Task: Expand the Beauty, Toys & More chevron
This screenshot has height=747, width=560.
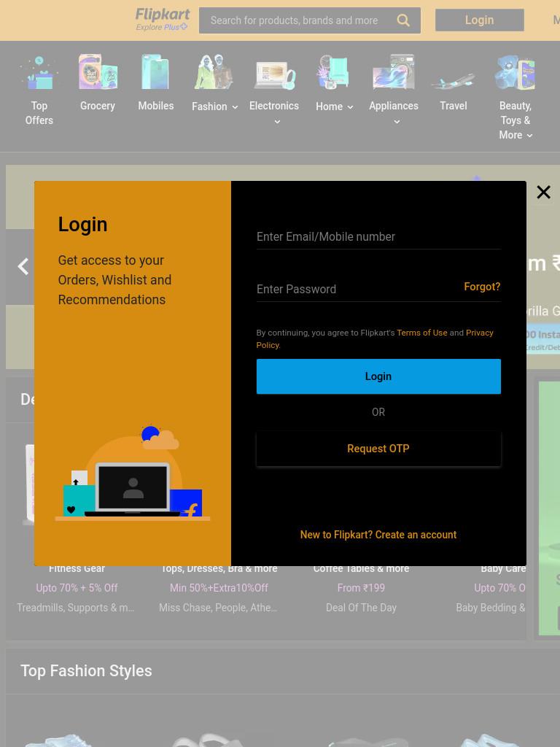Action: [529, 136]
